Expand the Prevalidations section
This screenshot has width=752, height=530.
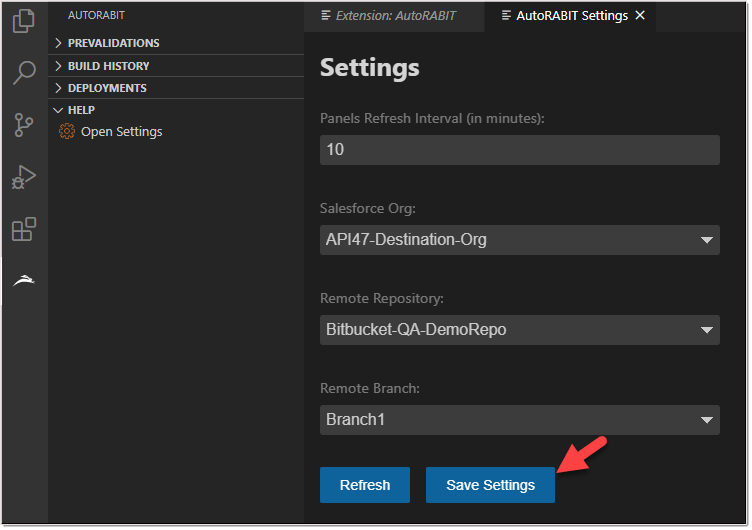coord(176,43)
